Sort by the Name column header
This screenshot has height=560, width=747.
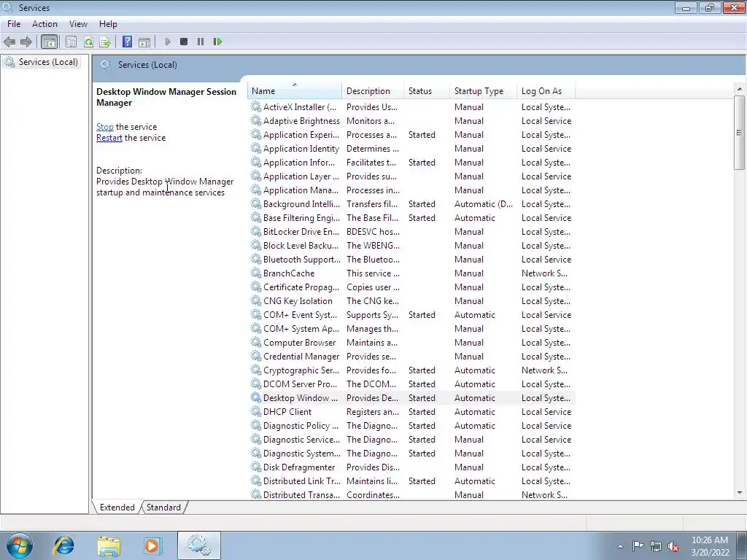point(295,90)
